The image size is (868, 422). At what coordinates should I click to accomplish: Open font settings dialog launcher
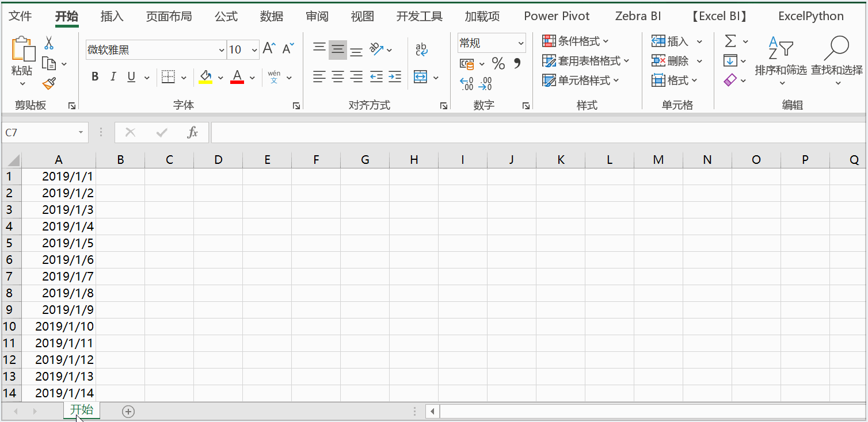coord(296,106)
